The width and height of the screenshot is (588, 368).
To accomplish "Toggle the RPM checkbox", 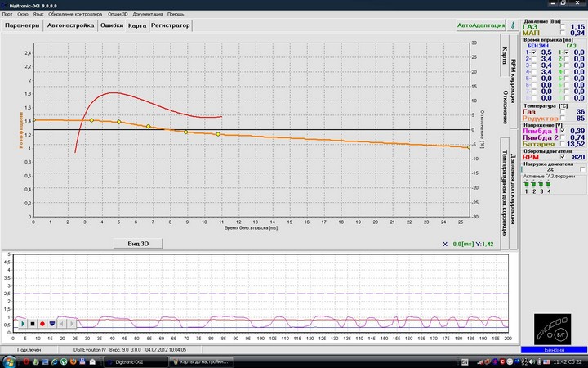I will point(562,156).
